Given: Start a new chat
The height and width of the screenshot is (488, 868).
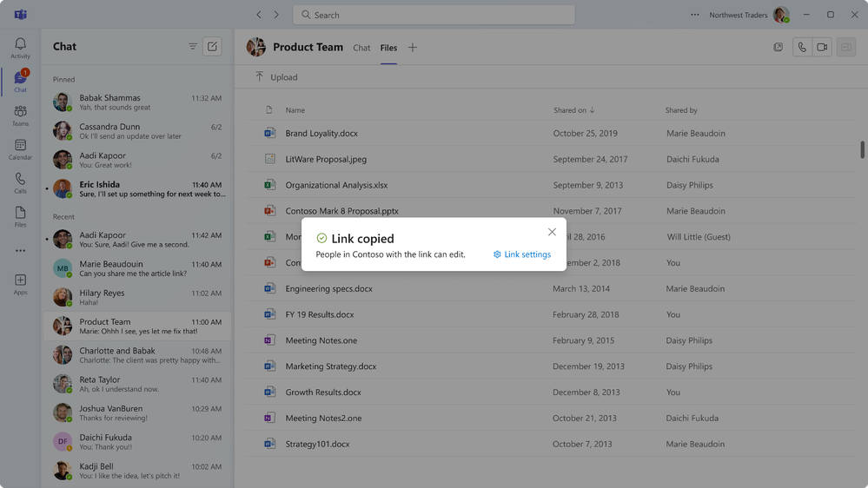Looking at the screenshot, I should point(212,47).
